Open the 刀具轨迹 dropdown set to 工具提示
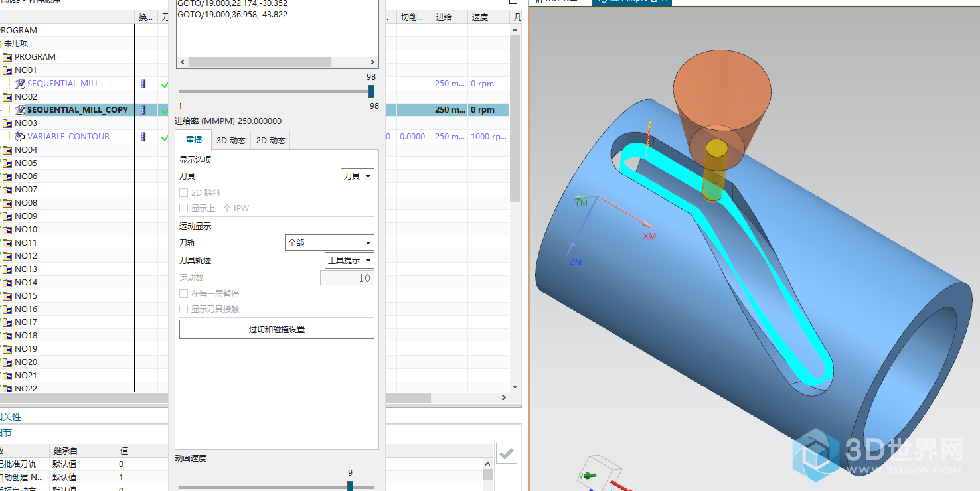The height and width of the screenshot is (491, 980). tap(349, 261)
